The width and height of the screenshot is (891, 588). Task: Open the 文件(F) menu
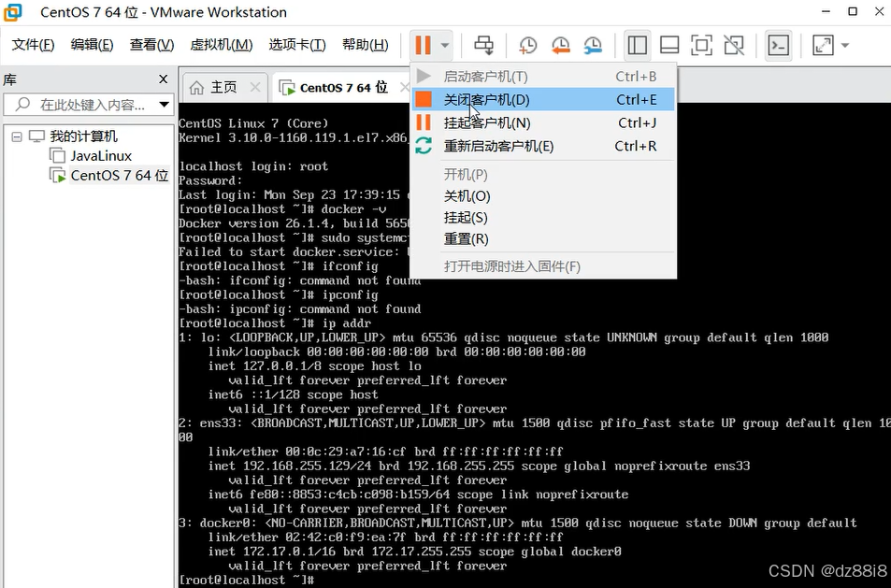33,44
